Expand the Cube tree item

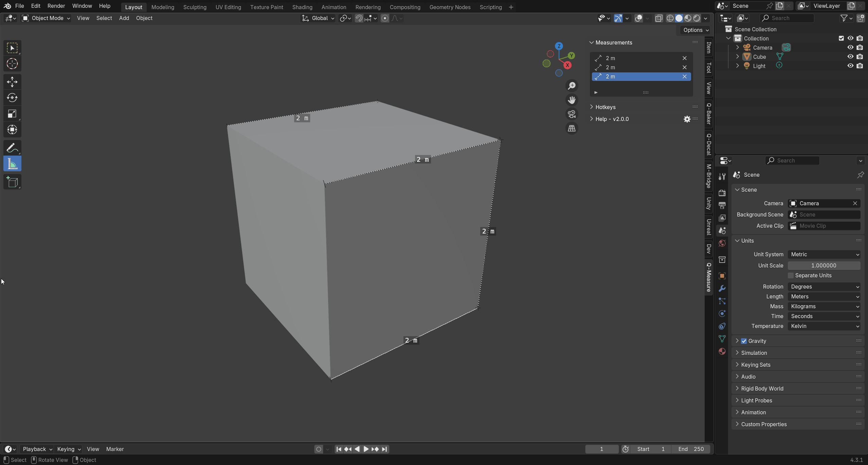[737, 57]
